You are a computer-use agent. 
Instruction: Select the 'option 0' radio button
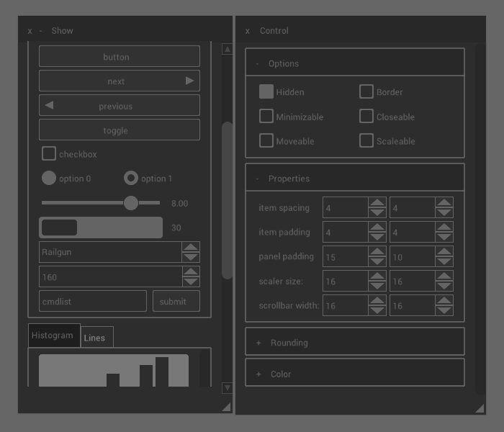49,178
